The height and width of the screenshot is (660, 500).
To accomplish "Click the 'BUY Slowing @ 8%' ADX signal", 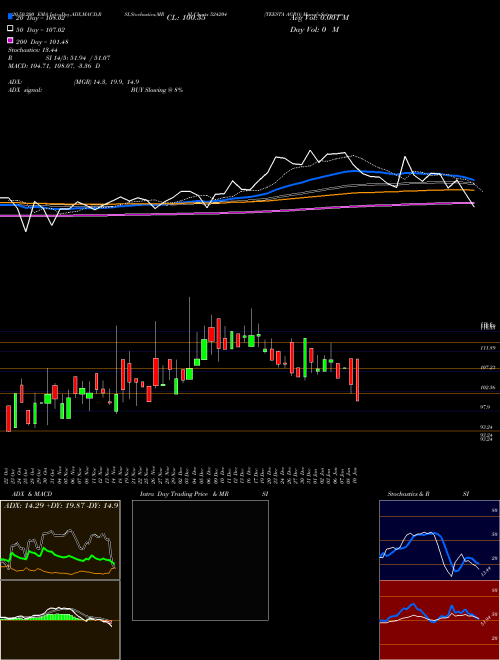I will click(157, 90).
